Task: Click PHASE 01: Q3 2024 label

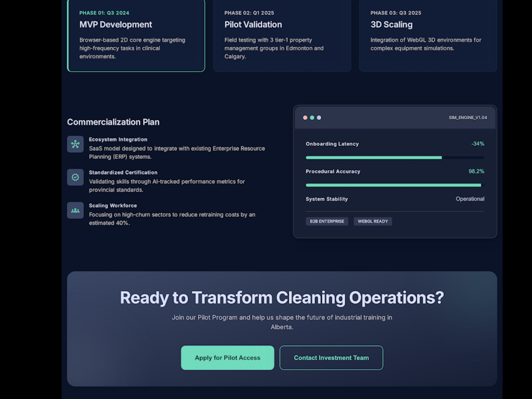Action: 104,13
